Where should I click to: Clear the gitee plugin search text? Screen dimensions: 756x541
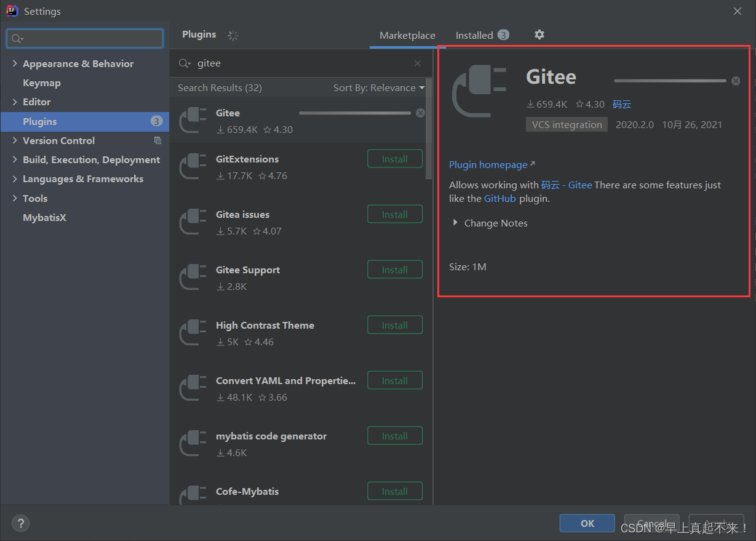coord(418,63)
